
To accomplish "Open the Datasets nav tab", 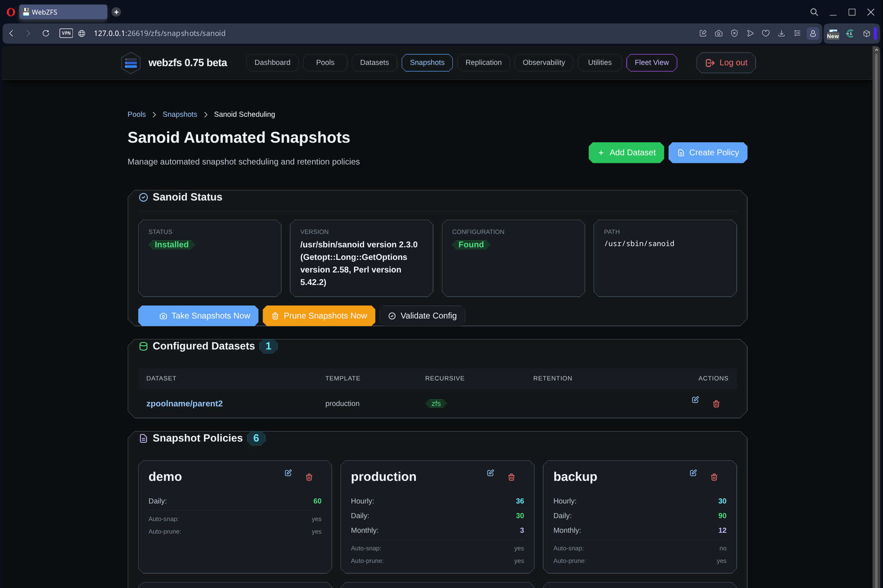I will pos(374,62).
